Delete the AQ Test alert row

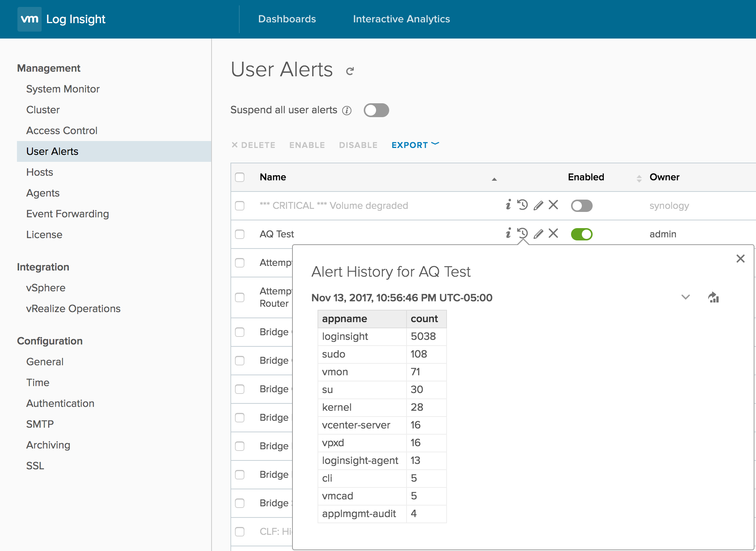[553, 233]
